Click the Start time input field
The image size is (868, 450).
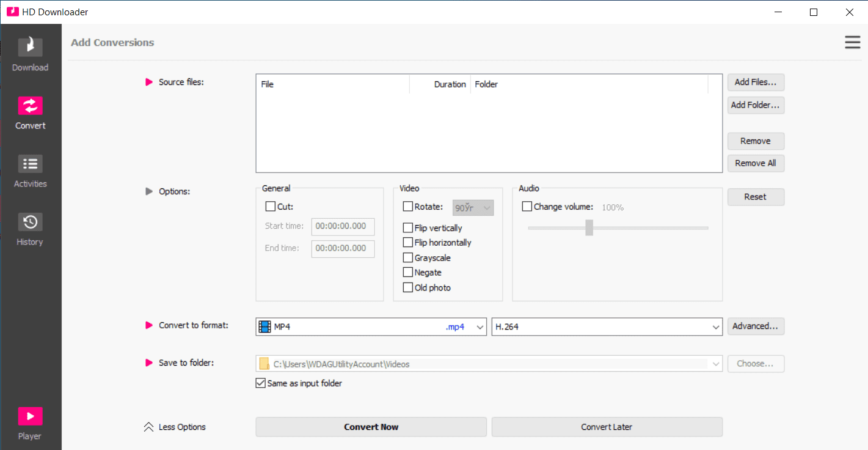[x=343, y=226]
